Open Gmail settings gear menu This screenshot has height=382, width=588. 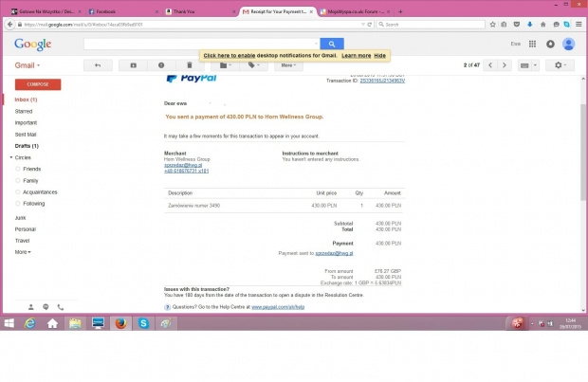coord(560,65)
